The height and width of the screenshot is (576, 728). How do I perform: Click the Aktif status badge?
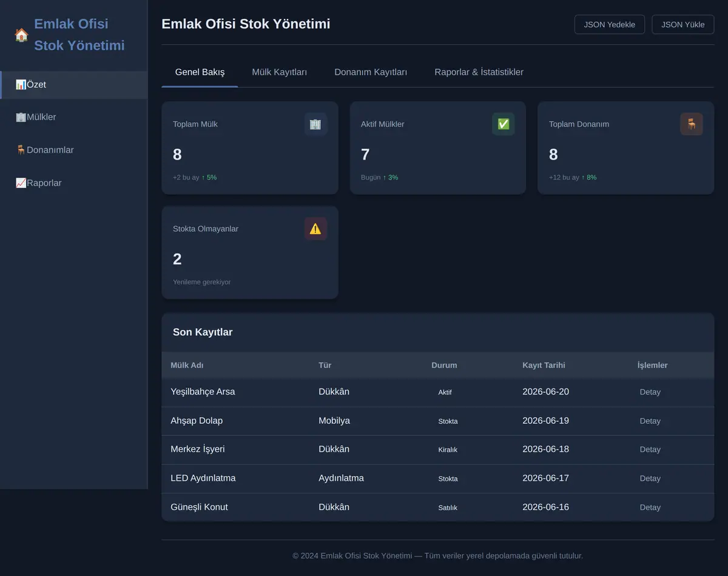(x=445, y=392)
